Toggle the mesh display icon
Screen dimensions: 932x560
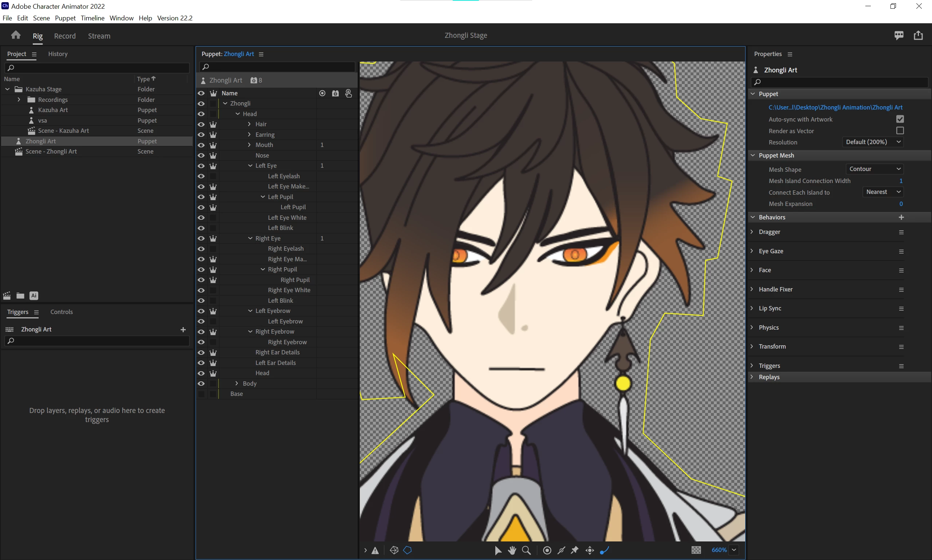394,550
